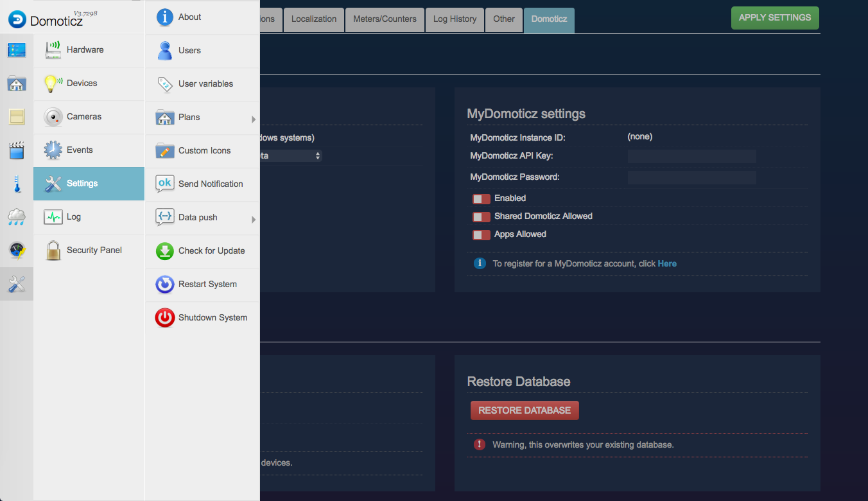
Task: Switch to the Other tab
Action: [x=504, y=19]
